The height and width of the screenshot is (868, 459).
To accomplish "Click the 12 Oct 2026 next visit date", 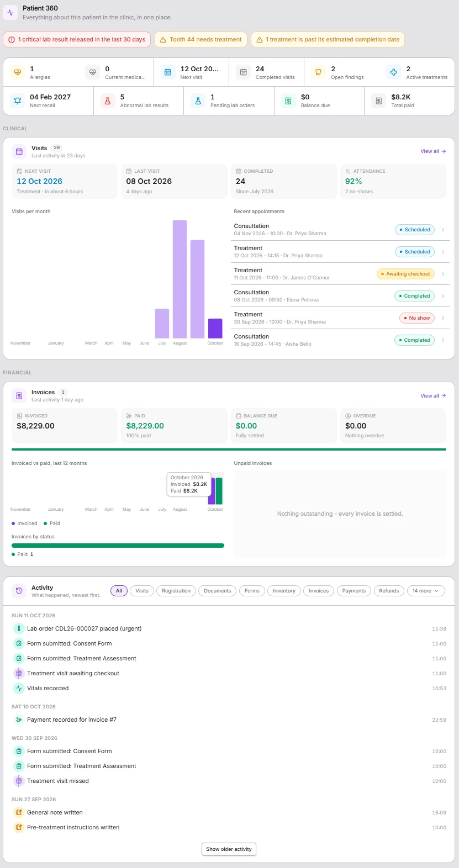I will (x=39, y=181).
